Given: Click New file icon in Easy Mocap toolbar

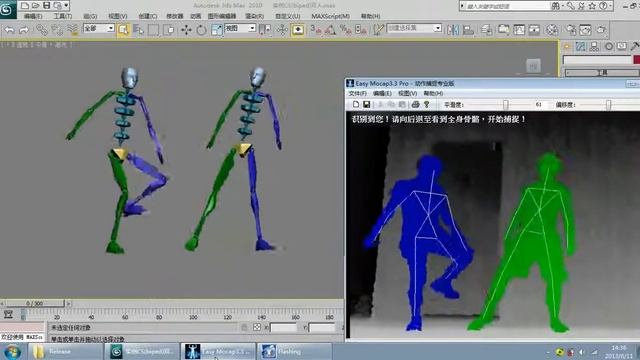Looking at the screenshot, I should point(356,104).
